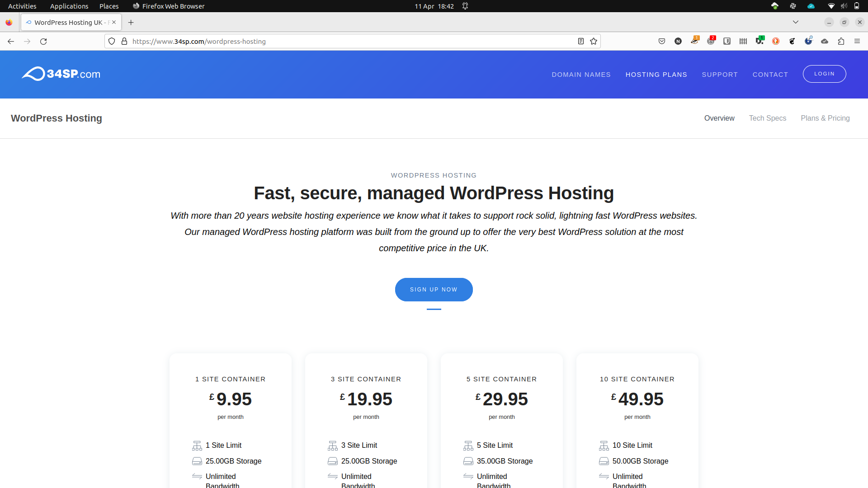
Task: Click the £9.95 price
Action: pos(230,399)
